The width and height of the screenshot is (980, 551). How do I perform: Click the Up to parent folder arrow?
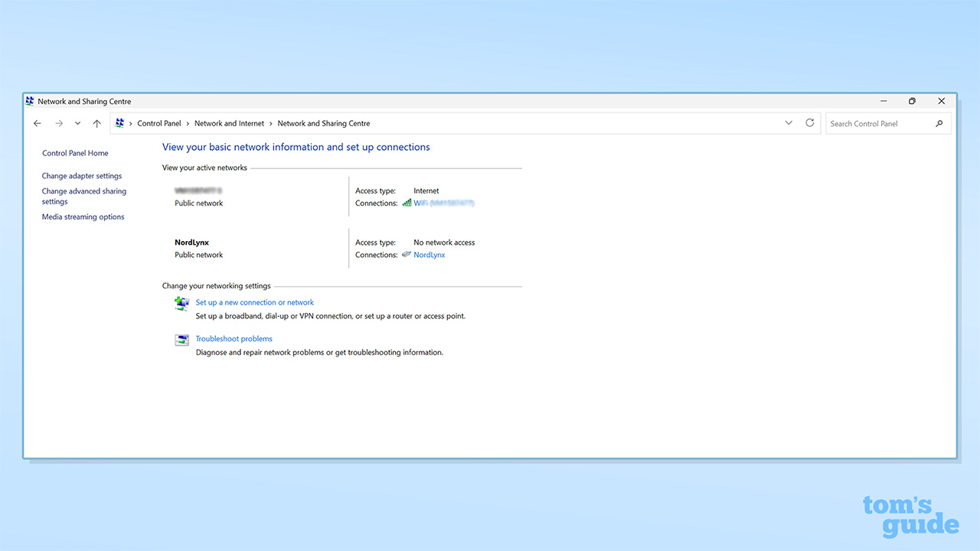[x=96, y=123]
